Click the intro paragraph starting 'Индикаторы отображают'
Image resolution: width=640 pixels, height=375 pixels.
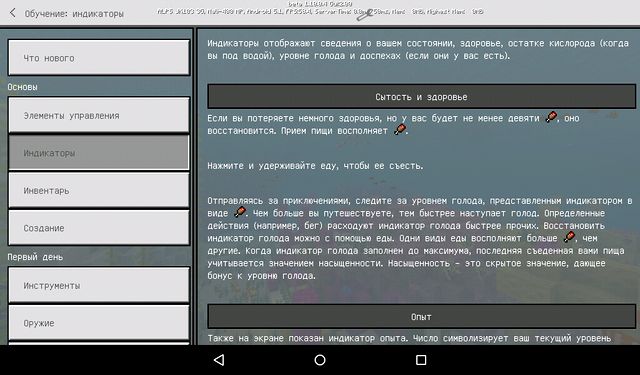[418, 49]
